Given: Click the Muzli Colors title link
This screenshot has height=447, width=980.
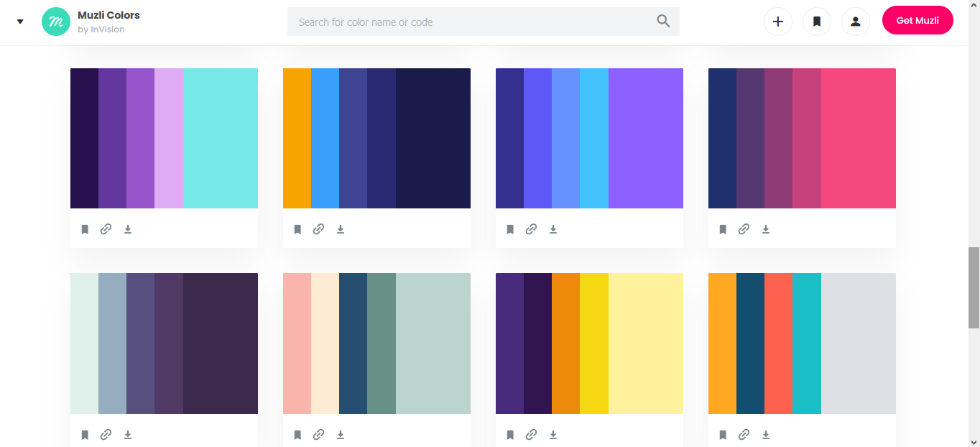Looking at the screenshot, I should click(108, 15).
